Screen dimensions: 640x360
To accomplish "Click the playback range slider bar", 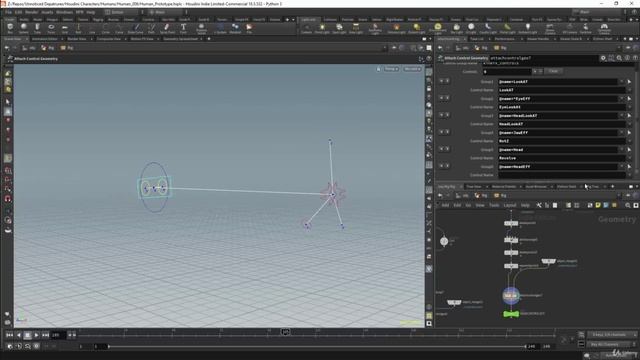I will (317, 347).
